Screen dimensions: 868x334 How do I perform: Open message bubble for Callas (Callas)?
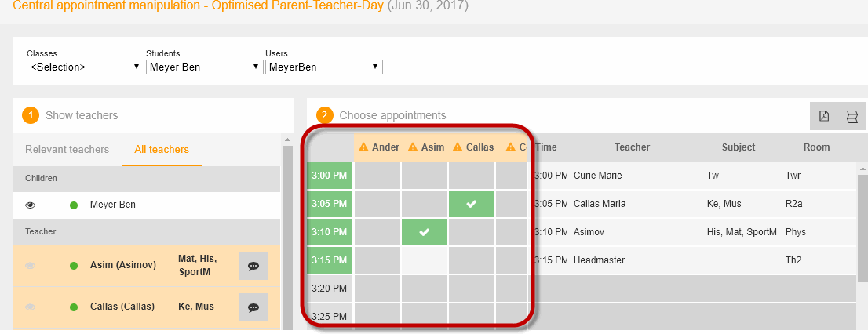point(253,307)
